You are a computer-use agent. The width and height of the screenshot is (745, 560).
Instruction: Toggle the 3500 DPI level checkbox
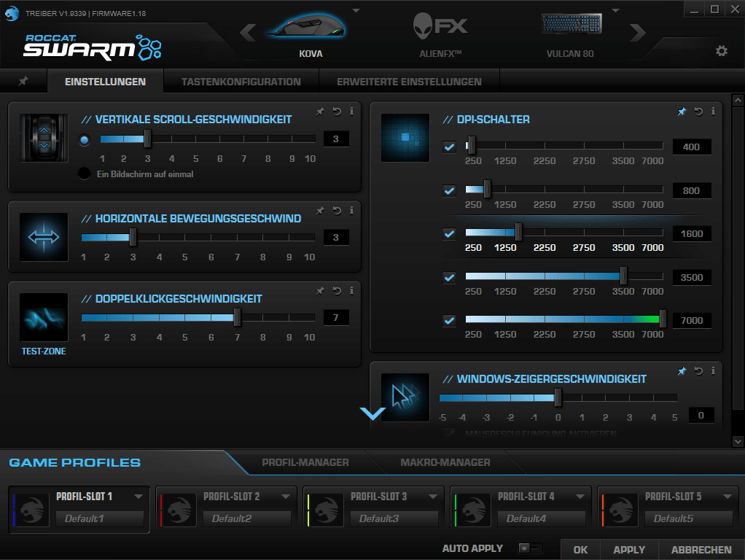tap(450, 278)
